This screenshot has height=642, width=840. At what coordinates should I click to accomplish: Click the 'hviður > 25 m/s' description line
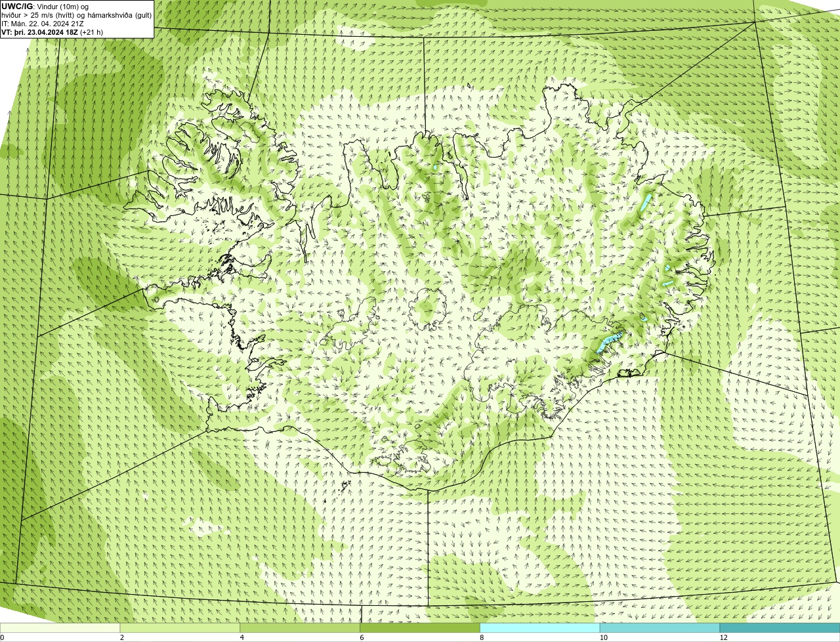pyautogui.click(x=76, y=15)
